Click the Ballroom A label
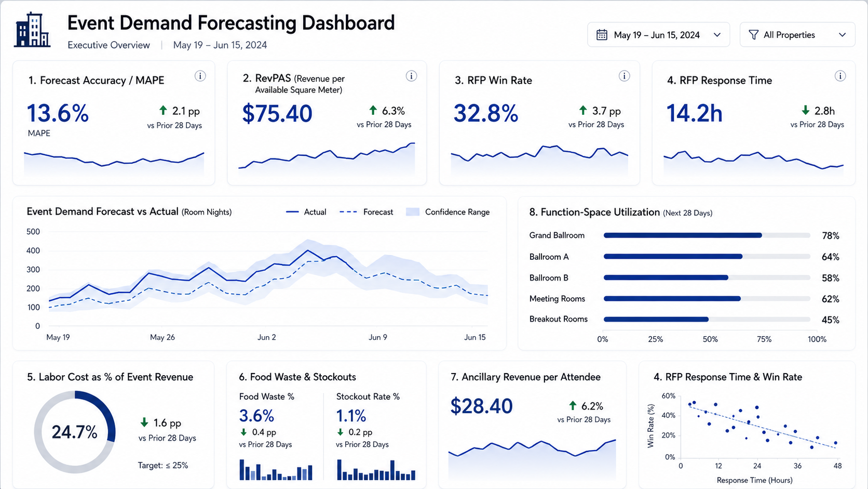The height and width of the screenshot is (489, 868). click(549, 257)
